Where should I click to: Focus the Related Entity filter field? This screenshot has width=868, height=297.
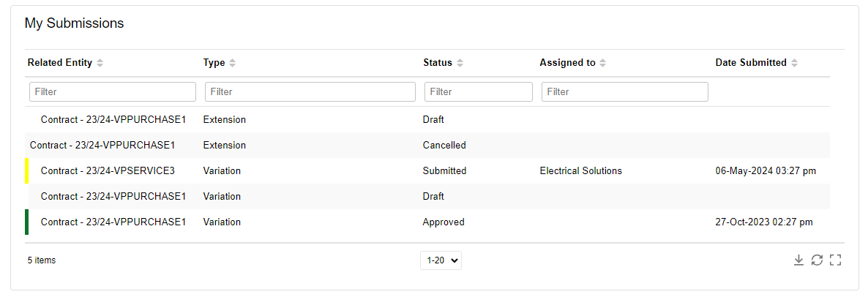pos(113,92)
